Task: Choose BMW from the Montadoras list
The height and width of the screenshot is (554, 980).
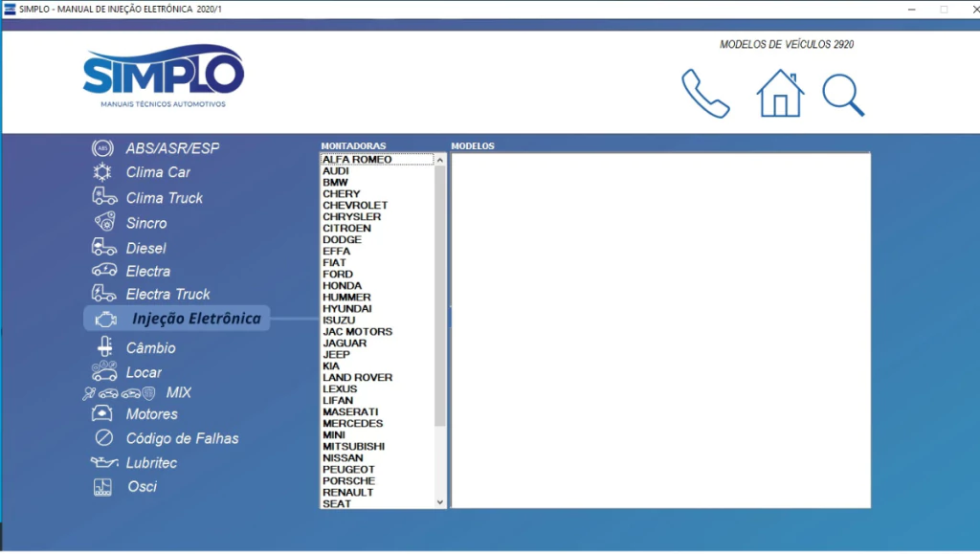Action: pos(377,183)
